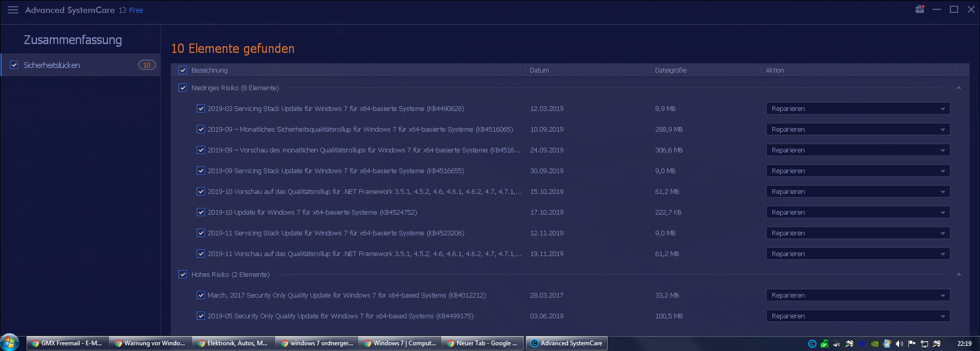Click the network connection tray icon

click(x=924, y=344)
